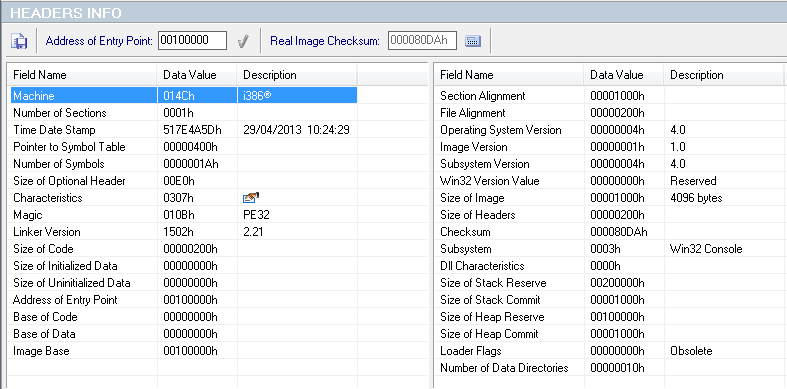
Task: Click the 00000010h data directories value
Action: tap(617, 368)
